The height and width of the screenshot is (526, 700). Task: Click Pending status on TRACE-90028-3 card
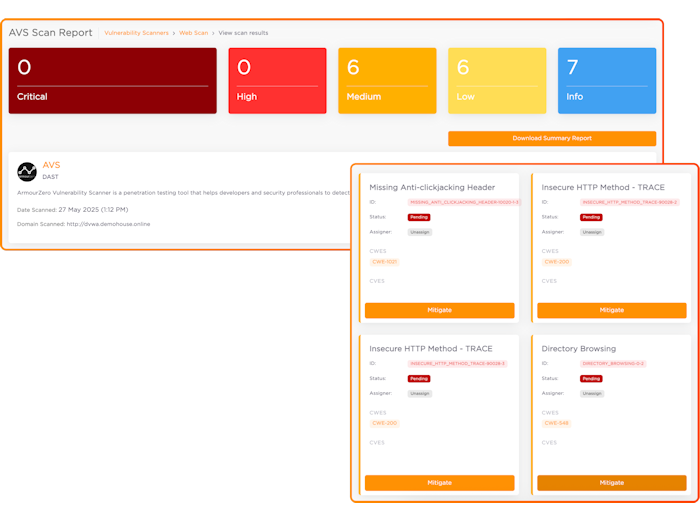419,379
